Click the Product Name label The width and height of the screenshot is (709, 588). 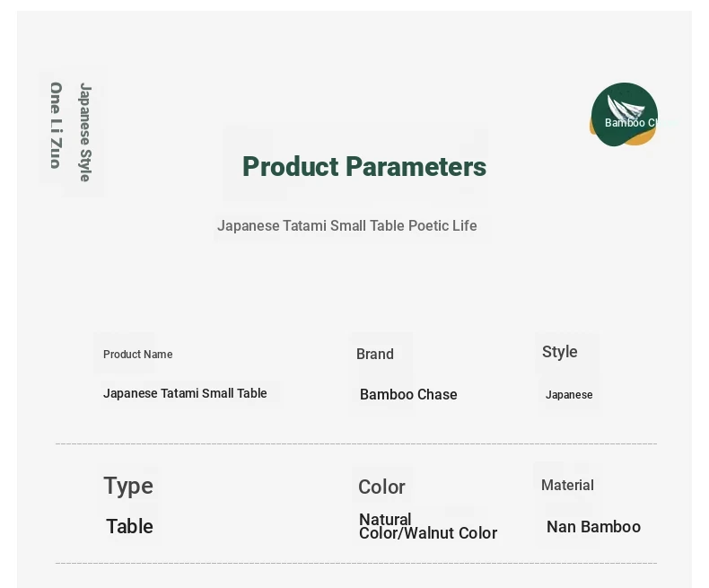click(x=138, y=355)
